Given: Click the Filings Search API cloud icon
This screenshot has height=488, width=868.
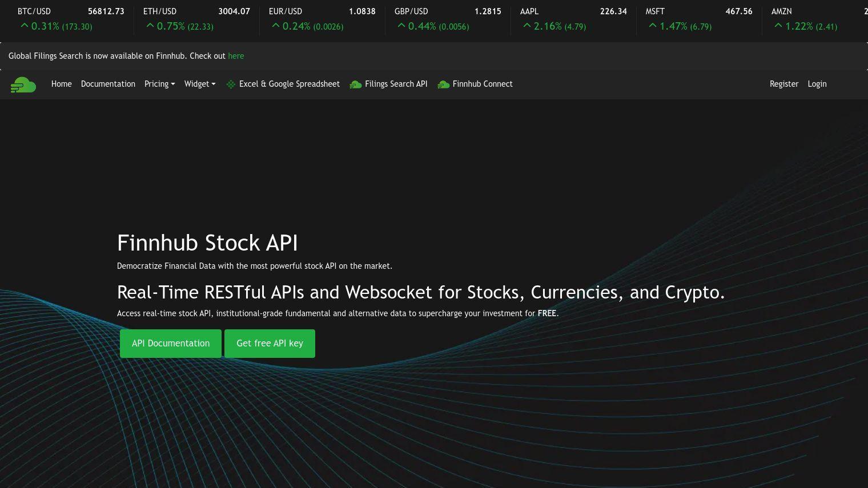Looking at the screenshot, I should tap(355, 84).
